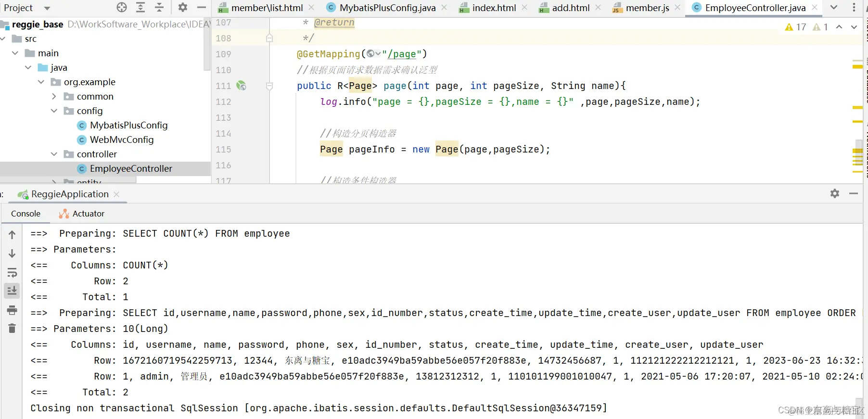
Task: Collapse the config package
Action: (x=54, y=111)
